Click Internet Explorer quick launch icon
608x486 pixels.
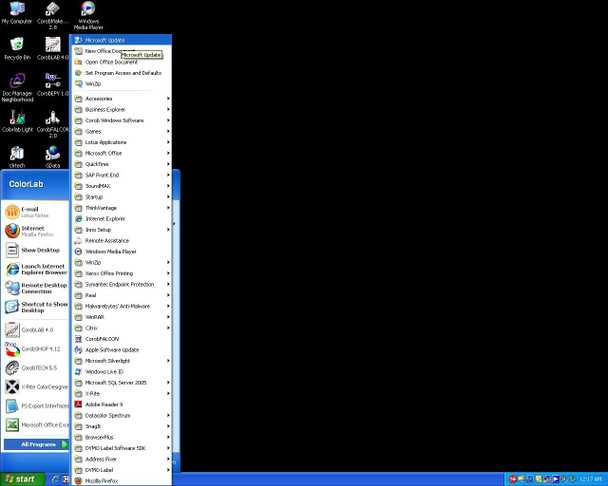point(55,479)
